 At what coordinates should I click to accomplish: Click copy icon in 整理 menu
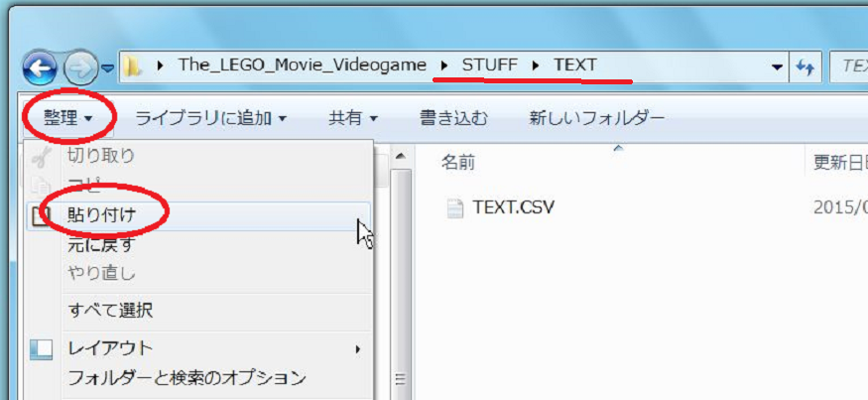tap(41, 185)
